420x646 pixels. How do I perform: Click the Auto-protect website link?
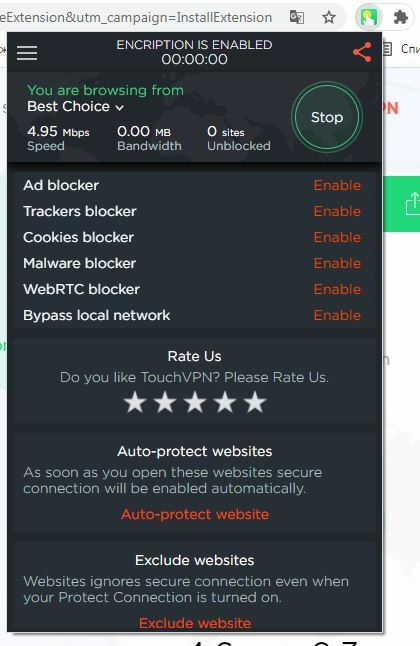[x=195, y=514]
